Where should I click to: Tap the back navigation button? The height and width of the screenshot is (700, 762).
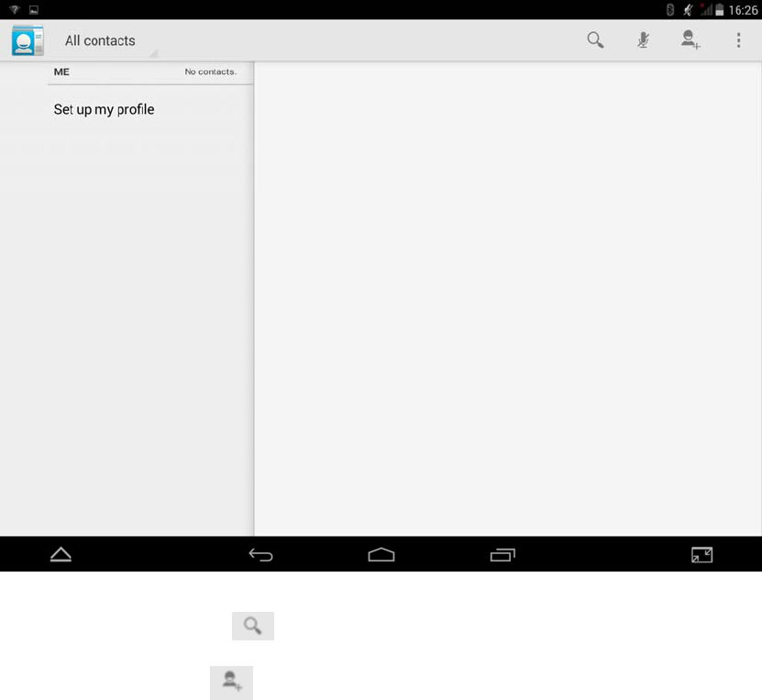pos(261,554)
